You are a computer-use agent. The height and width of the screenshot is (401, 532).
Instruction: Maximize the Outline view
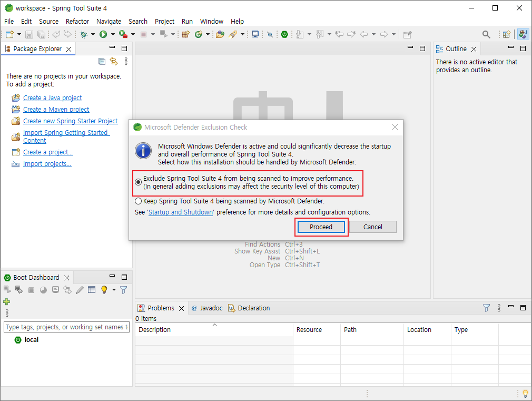[x=523, y=48]
